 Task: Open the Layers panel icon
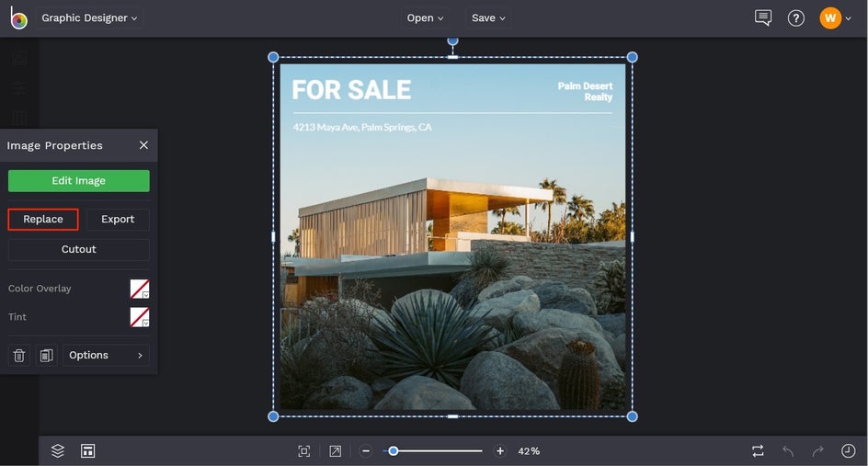coord(58,451)
